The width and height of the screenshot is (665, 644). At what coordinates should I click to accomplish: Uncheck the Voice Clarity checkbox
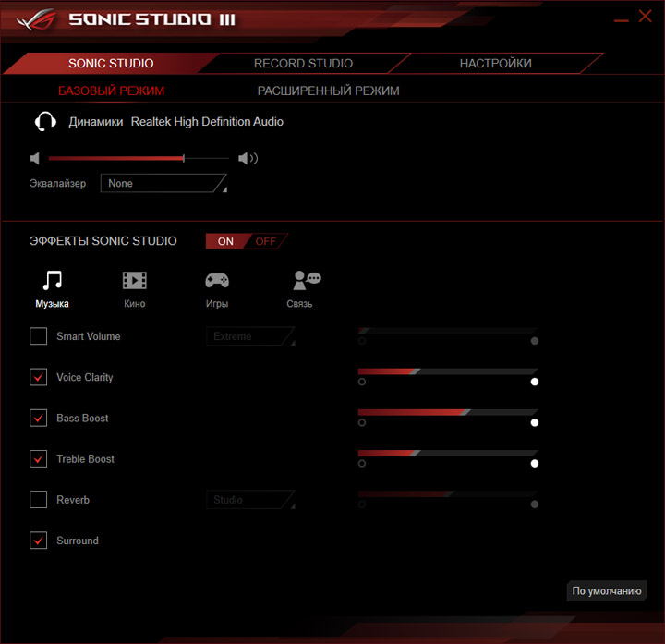pos(38,377)
